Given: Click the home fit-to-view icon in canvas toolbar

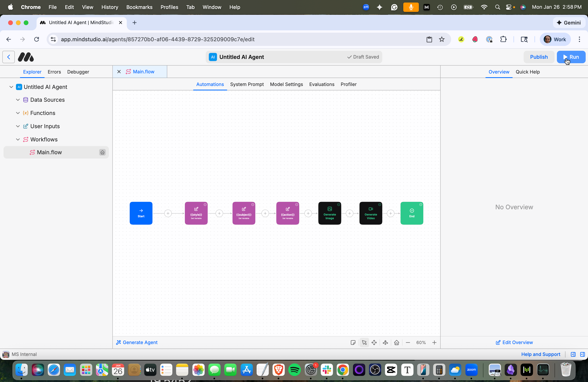Looking at the screenshot, I should point(397,343).
